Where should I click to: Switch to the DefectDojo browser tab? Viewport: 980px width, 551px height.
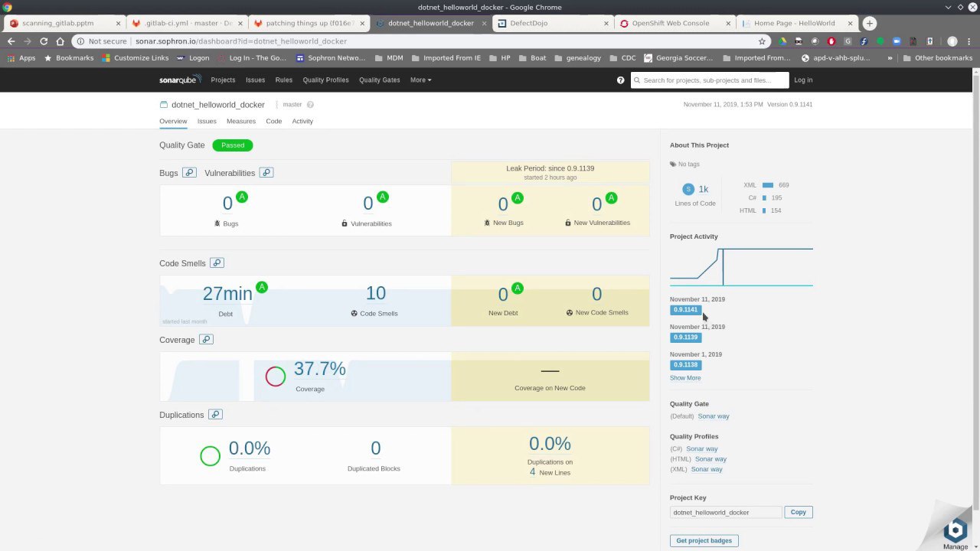click(x=551, y=23)
